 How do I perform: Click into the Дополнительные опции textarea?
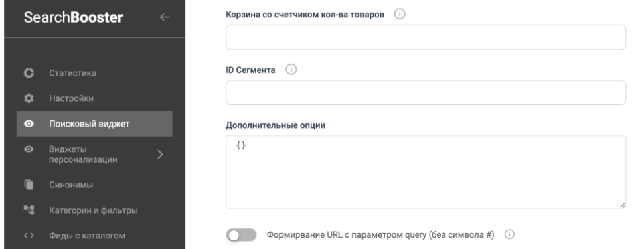(426, 172)
